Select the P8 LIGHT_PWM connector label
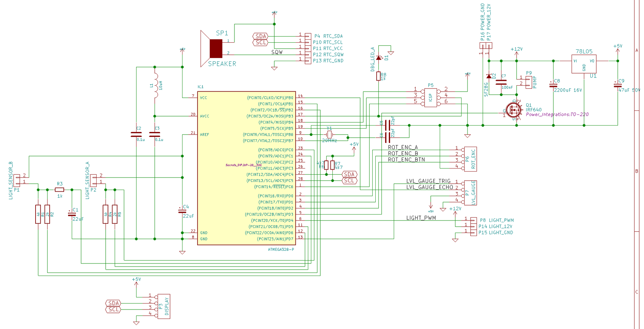644x329 pixels. tap(497, 220)
